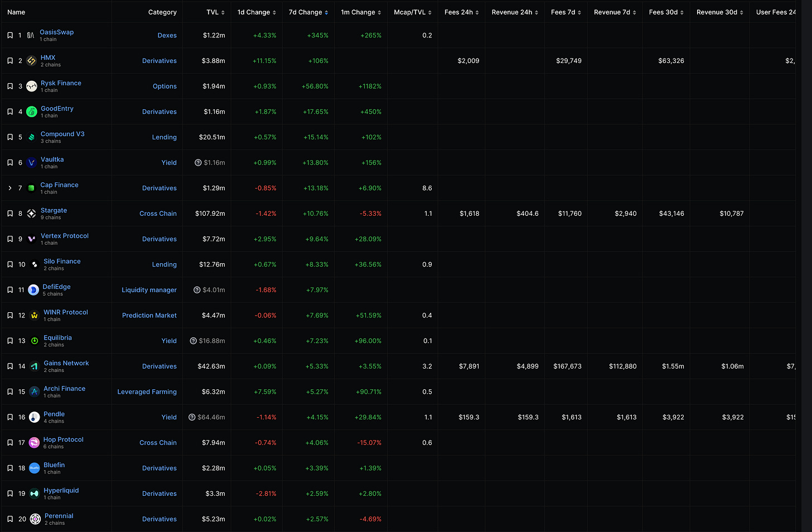Click the Stargate logo icon
Screen dimensions: 812x532
pyautogui.click(x=32, y=214)
